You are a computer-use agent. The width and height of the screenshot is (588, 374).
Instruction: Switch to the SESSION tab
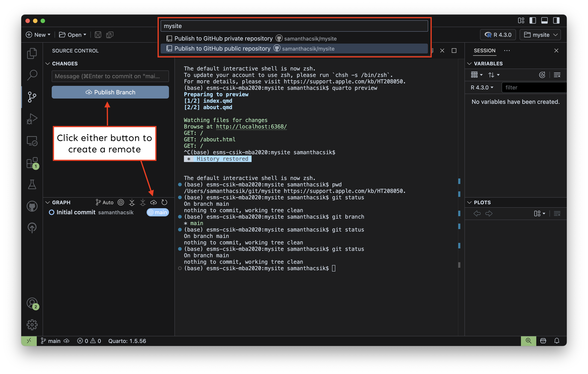pos(484,51)
